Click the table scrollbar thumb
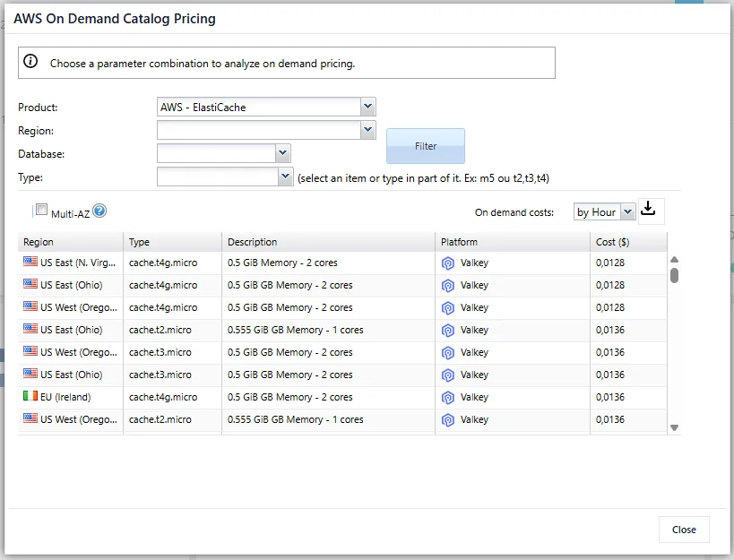 pos(674,276)
